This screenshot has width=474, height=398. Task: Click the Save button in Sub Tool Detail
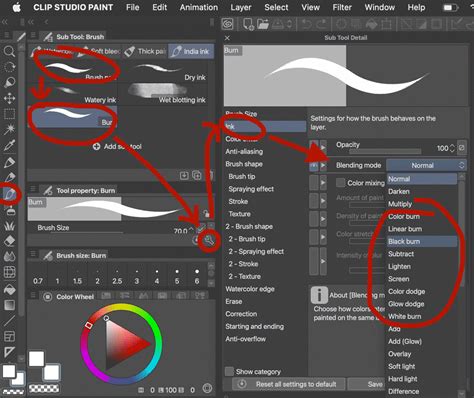point(367,384)
